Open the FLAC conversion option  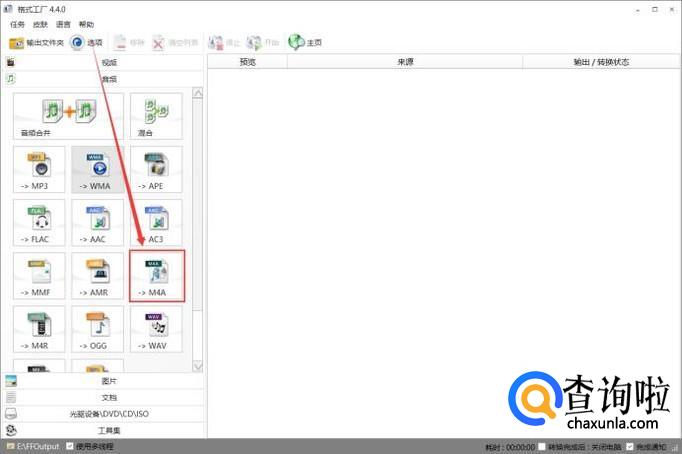pyautogui.click(x=39, y=223)
